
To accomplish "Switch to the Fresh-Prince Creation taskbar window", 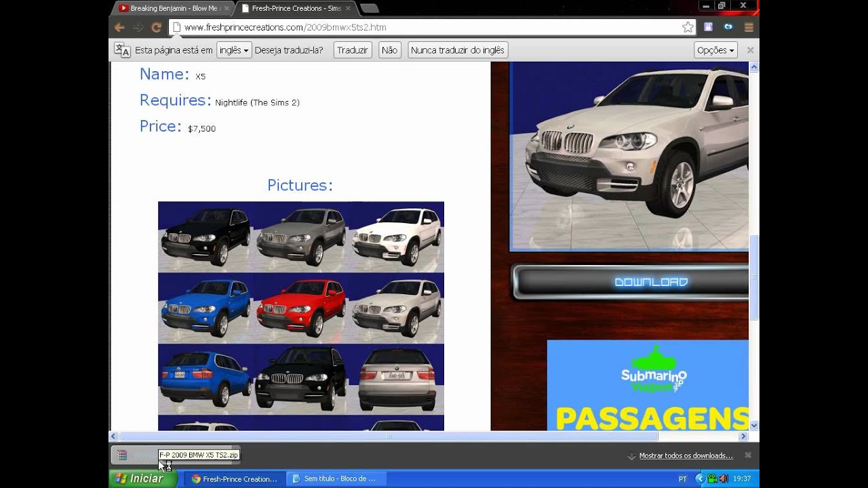I will click(x=234, y=479).
